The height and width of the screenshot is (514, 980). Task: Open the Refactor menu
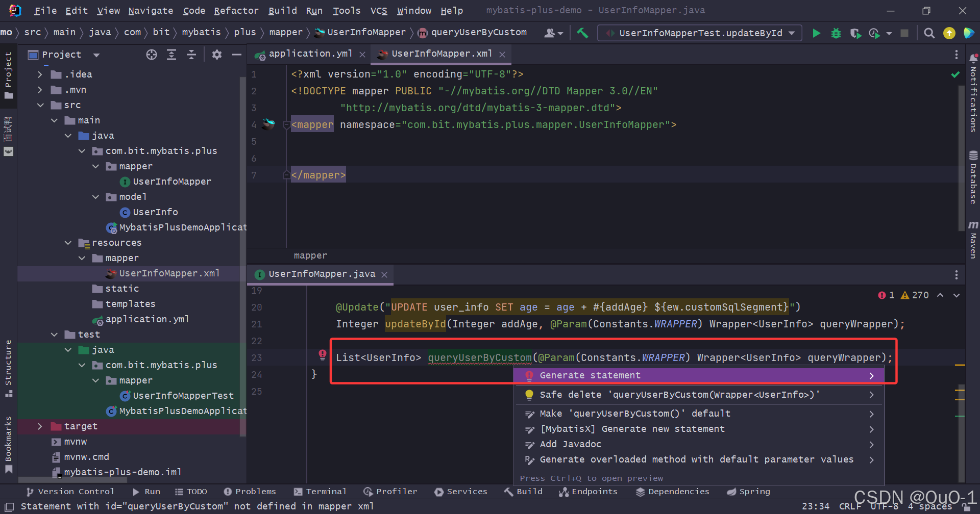point(236,10)
